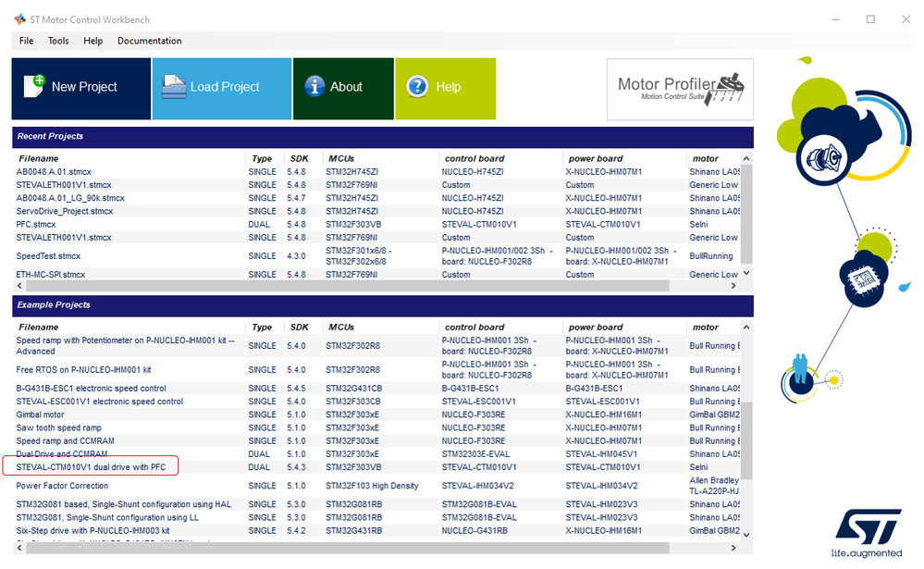Viewport: 924px width, 569px height.
Task: Select STM32G081 Single-Shunt configuration using LL
Action: (x=107, y=518)
